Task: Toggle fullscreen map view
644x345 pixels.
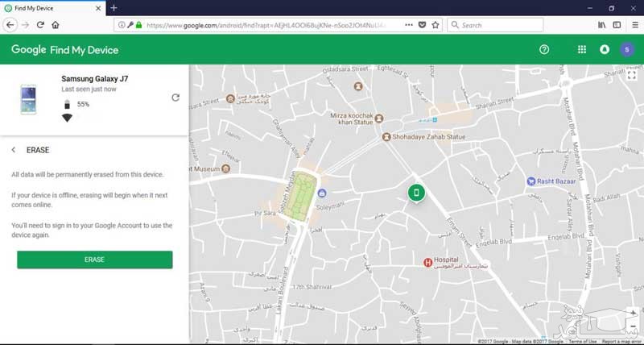Action: [x=630, y=74]
